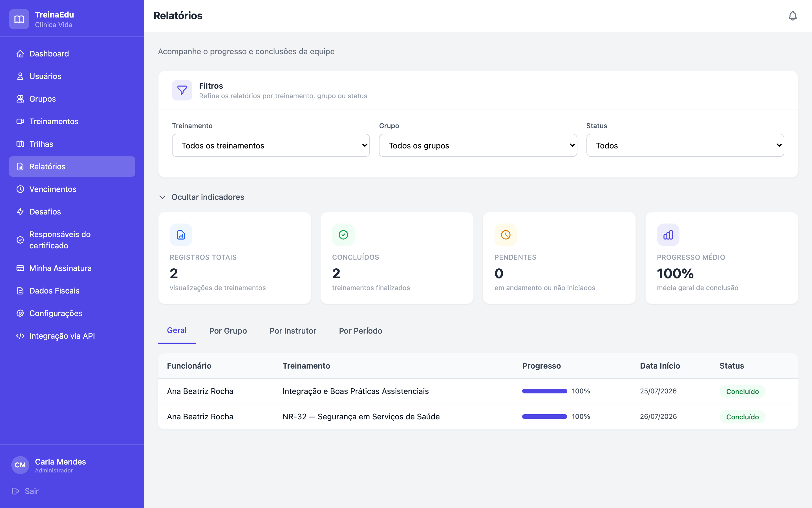The width and height of the screenshot is (812, 508).
Task: Click the Concluídos check circle icon
Action: pos(343,235)
